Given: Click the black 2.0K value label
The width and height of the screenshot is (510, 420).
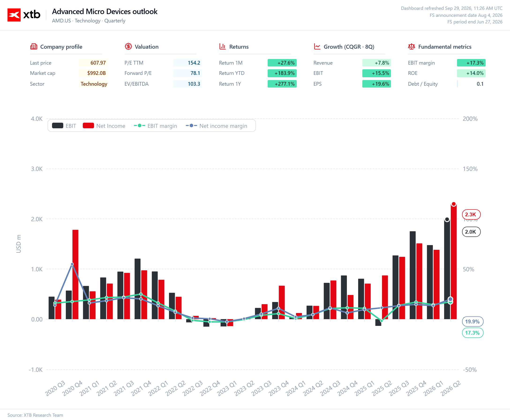Looking at the screenshot, I should (471, 232).
